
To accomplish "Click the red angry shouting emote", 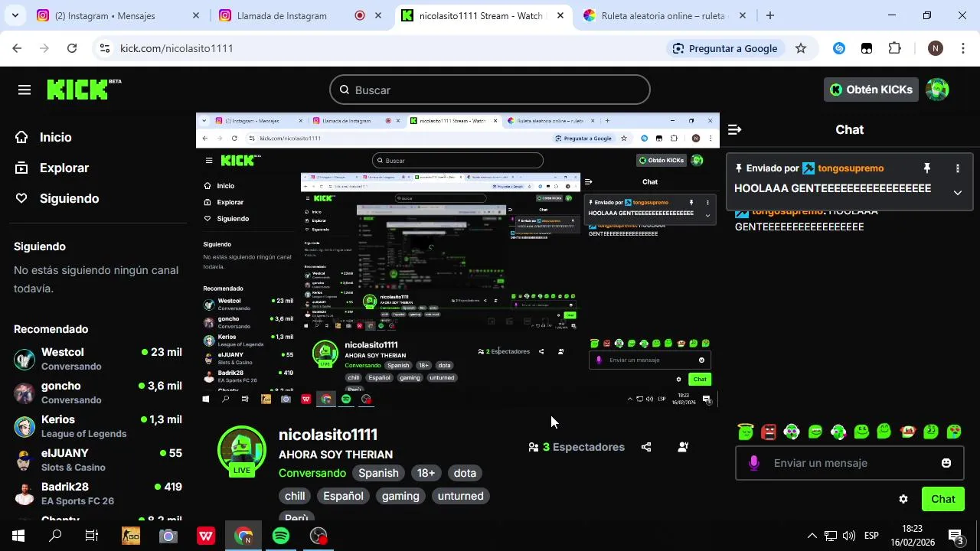I will click(769, 432).
